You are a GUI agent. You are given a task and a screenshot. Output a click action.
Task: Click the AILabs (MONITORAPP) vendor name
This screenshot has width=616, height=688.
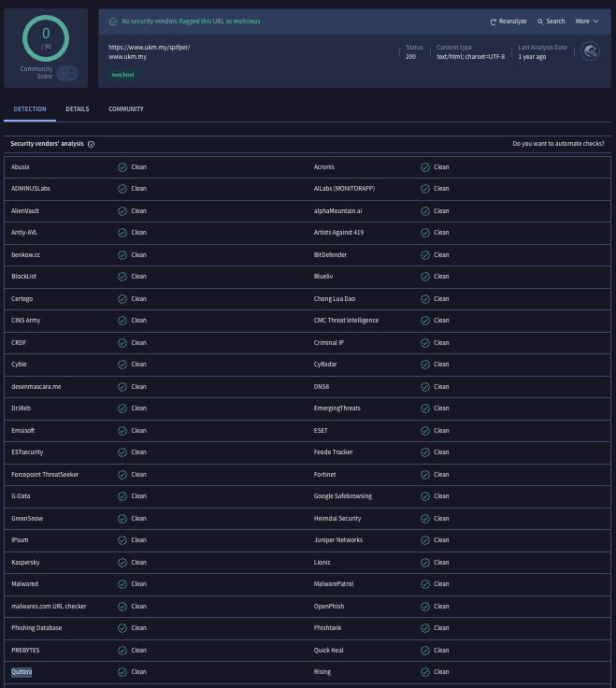point(344,188)
